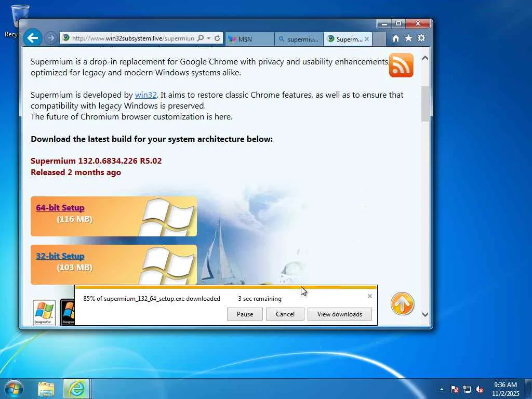Click the orange RSS feed icon
The width and height of the screenshot is (532, 399).
[401, 65]
